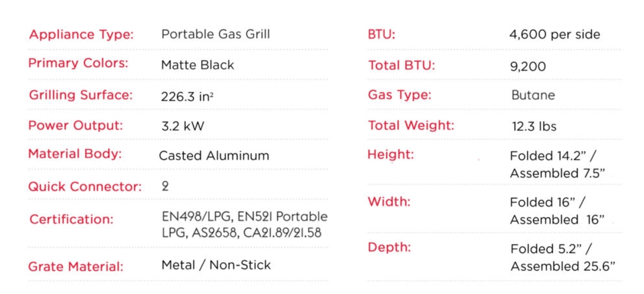Click the Certification label
Image resolution: width=644 pixels, height=294 pixels.
[71, 219]
